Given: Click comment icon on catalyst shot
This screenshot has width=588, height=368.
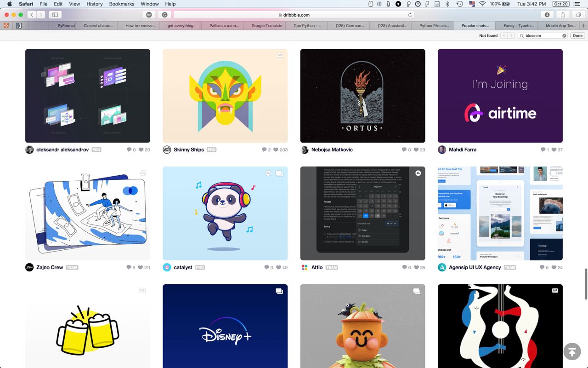Looking at the screenshot, I should (267, 267).
